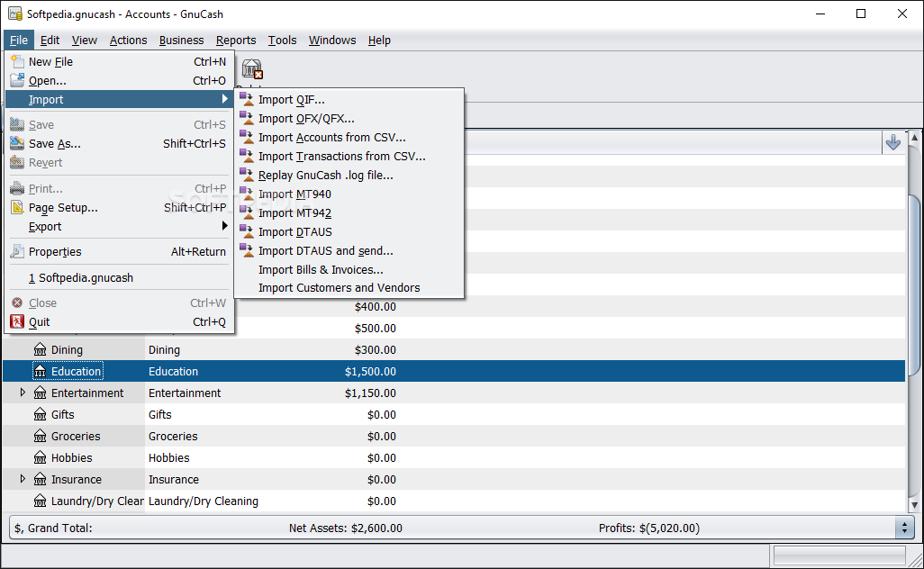924x569 pixels.
Task: Click Net Assets: $2,600.00 text
Action: point(345,528)
